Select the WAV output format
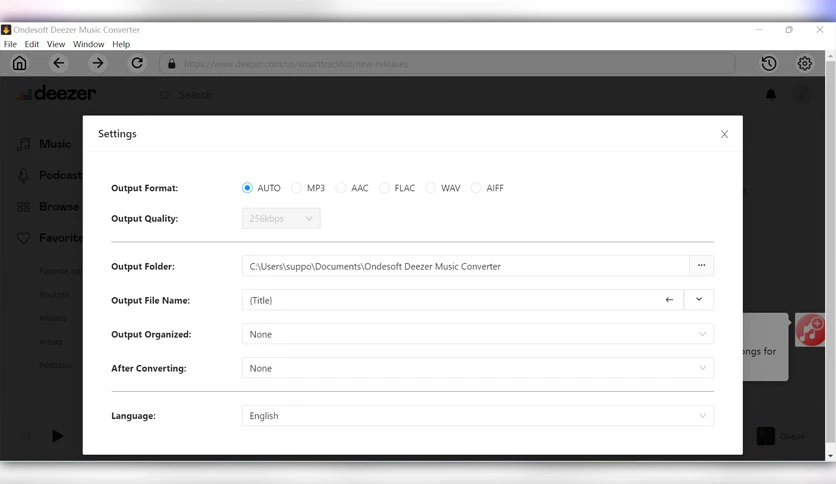Image resolution: width=836 pixels, height=484 pixels. [x=431, y=188]
